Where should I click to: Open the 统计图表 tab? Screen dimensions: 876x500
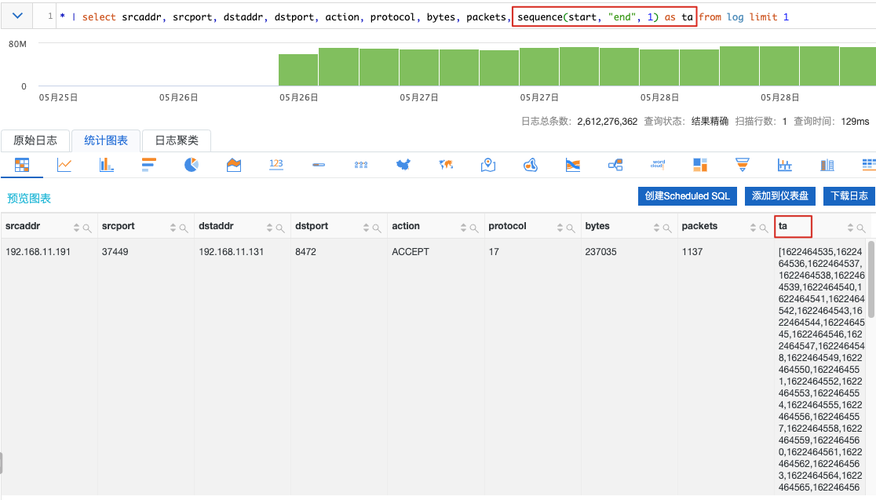pyautogui.click(x=106, y=140)
